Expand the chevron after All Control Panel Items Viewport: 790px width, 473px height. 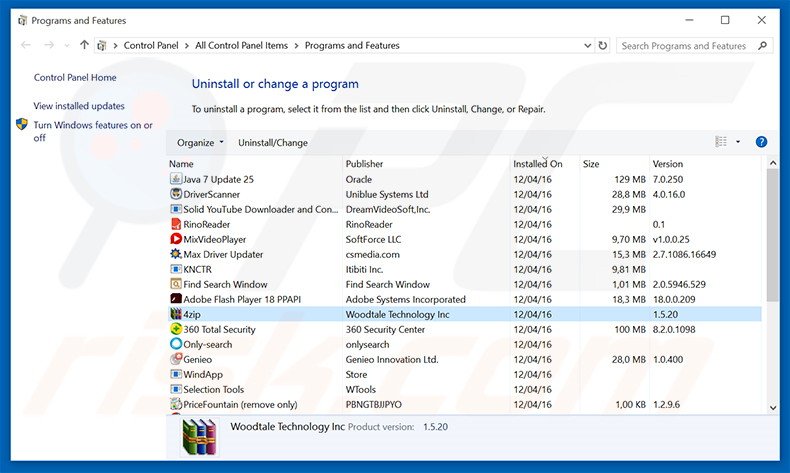(x=296, y=45)
